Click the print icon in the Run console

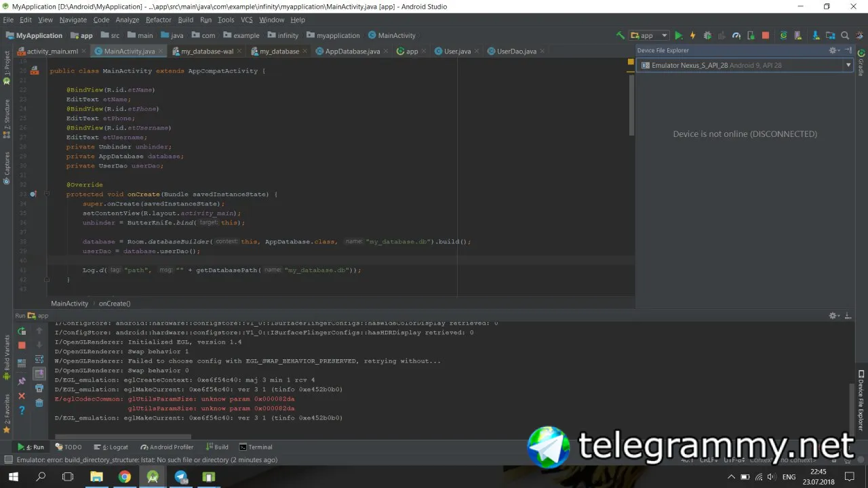pyautogui.click(x=39, y=388)
